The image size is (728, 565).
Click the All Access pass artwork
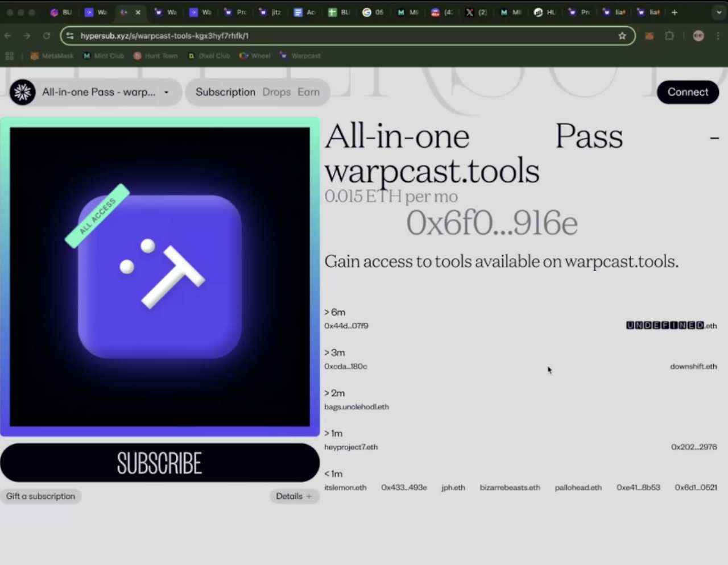(x=160, y=277)
